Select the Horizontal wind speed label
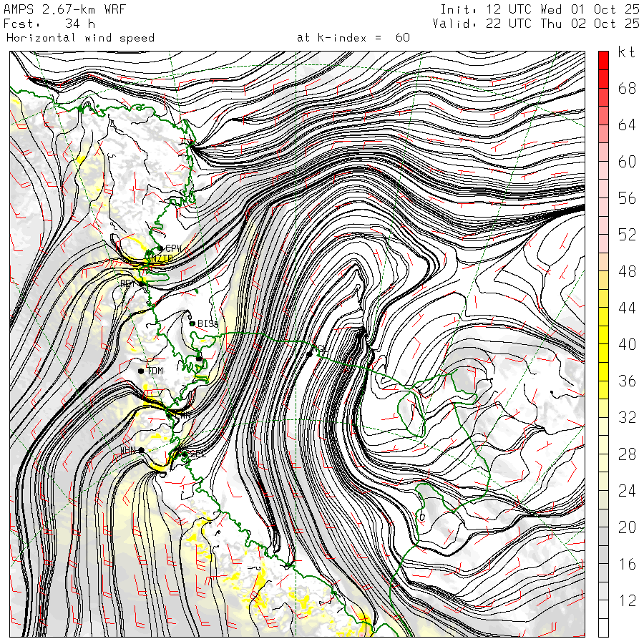Screen dimensions: 644x644 80,37
